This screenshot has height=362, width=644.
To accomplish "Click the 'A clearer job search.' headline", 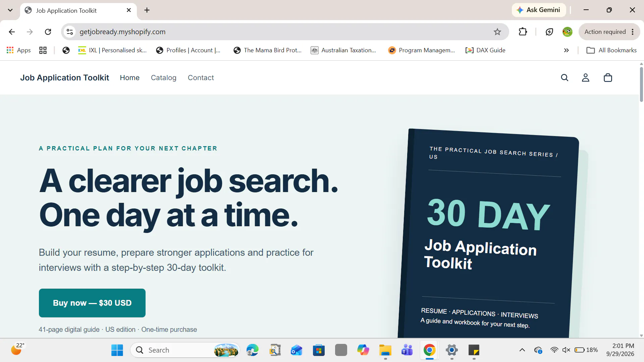I will tap(189, 181).
